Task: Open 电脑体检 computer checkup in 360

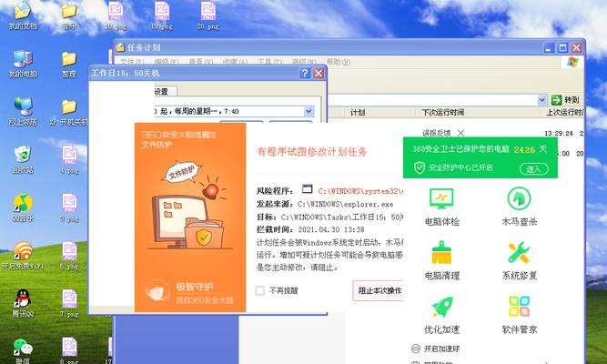Action: (x=441, y=207)
